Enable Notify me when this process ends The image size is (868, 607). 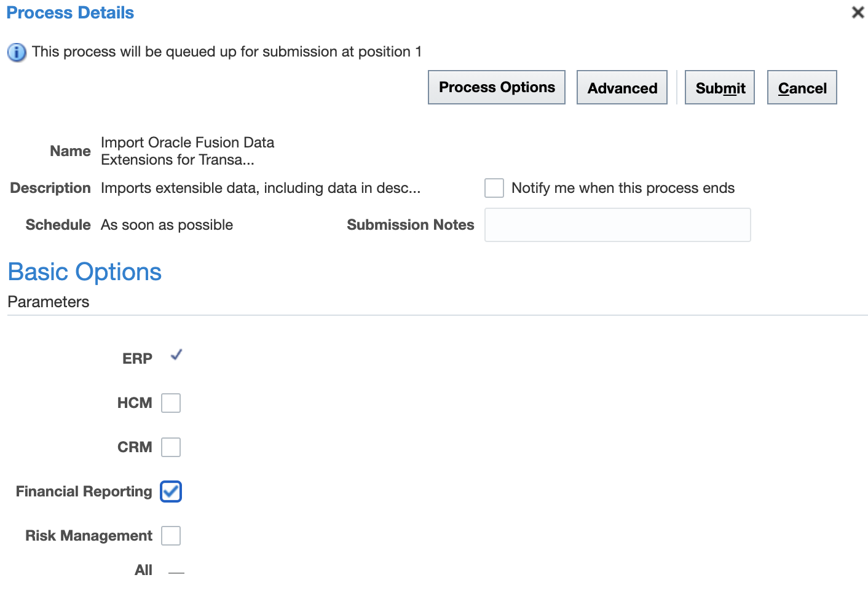click(494, 188)
